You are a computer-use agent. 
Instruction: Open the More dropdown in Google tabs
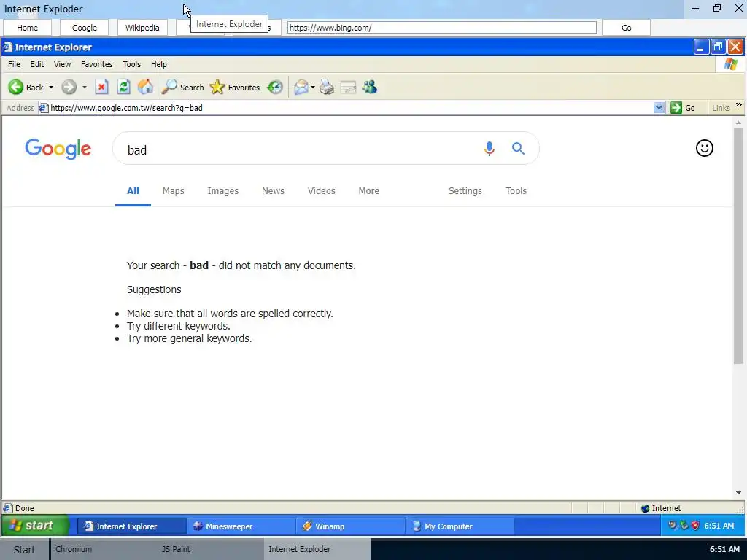pos(368,190)
